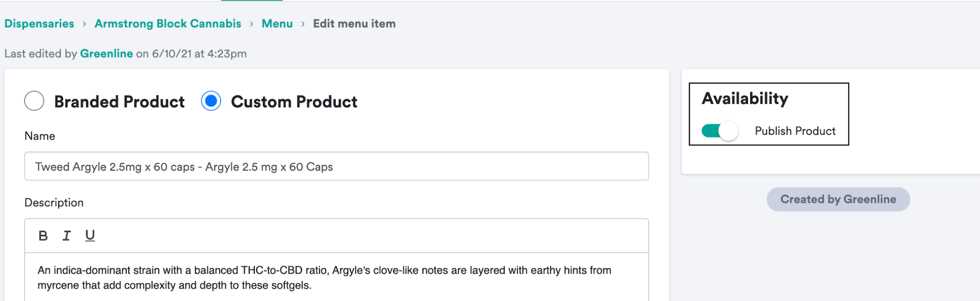
Task: Navigate back to the Menu breadcrumb
Action: [277, 24]
